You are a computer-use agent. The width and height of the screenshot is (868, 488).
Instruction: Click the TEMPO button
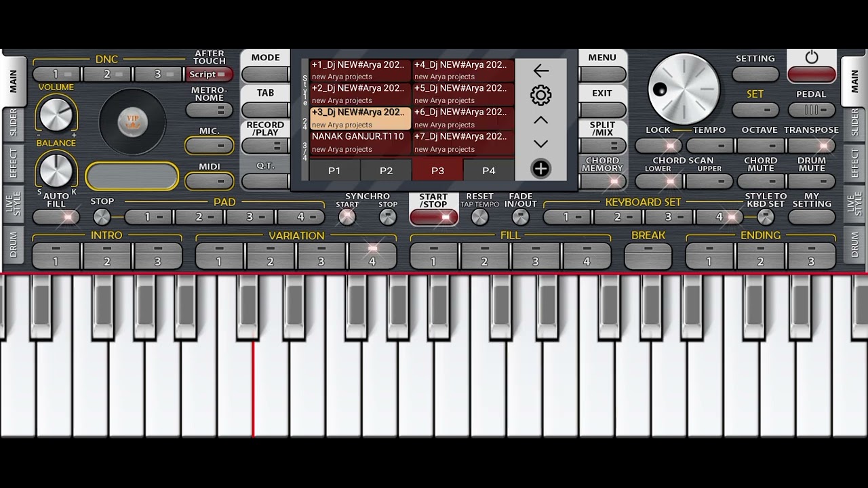coord(709,146)
